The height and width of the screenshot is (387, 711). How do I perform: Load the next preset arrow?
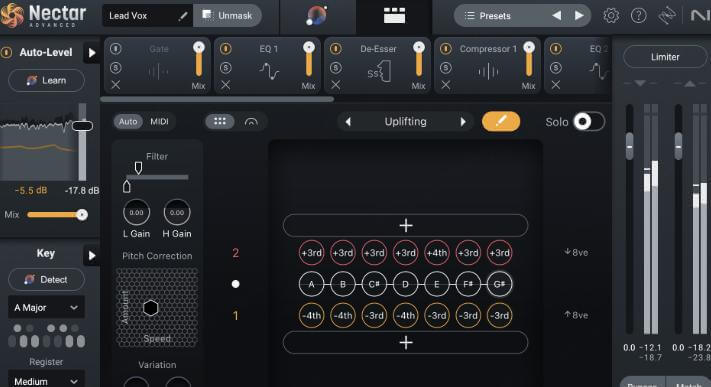(x=579, y=16)
